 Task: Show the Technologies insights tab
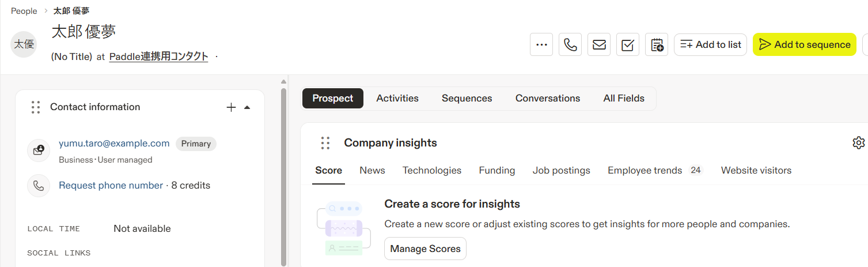(432, 170)
